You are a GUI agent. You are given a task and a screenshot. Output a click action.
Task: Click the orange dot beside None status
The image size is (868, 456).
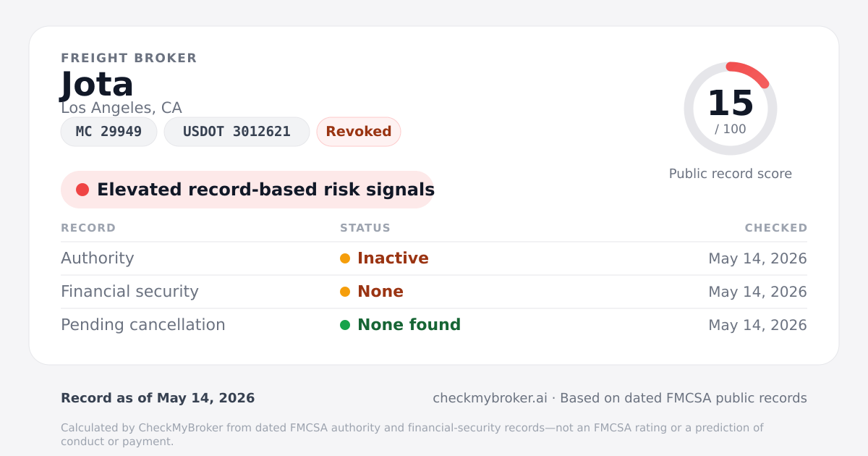pyautogui.click(x=345, y=292)
